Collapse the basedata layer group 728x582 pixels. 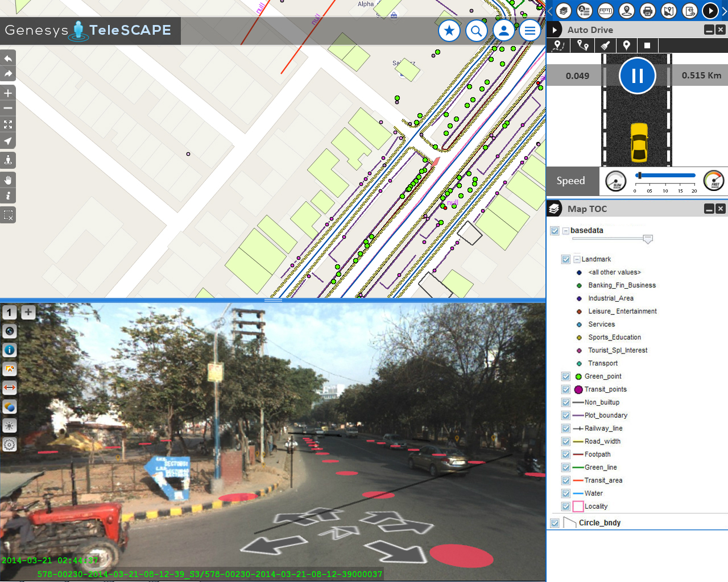tap(566, 231)
